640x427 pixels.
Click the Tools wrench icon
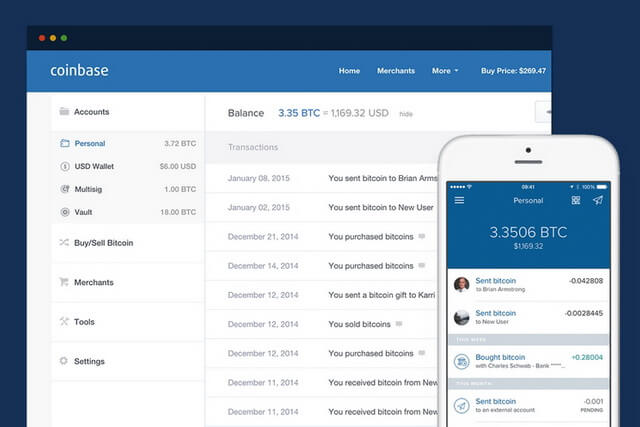(x=64, y=321)
